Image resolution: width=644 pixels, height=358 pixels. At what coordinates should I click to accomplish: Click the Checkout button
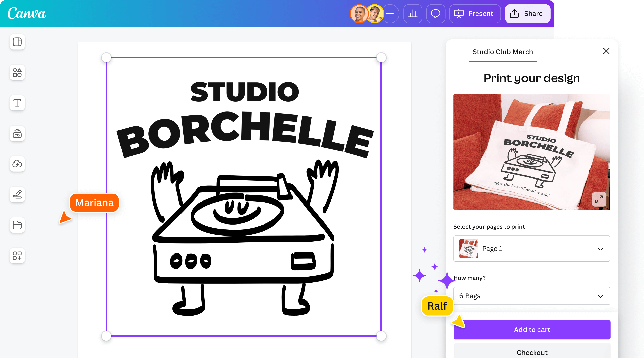click(532, 352)
